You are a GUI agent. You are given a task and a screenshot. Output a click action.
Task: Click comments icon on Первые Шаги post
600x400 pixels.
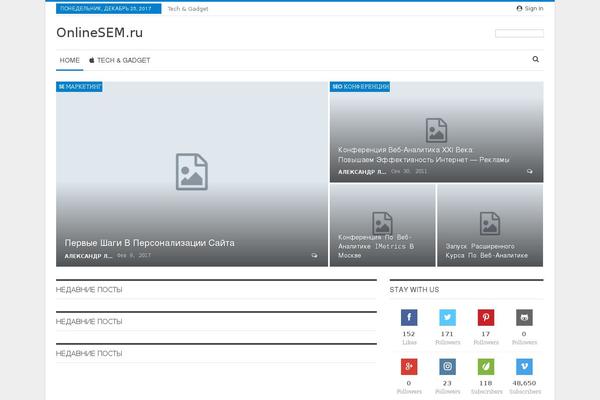[x=314, y=255]
